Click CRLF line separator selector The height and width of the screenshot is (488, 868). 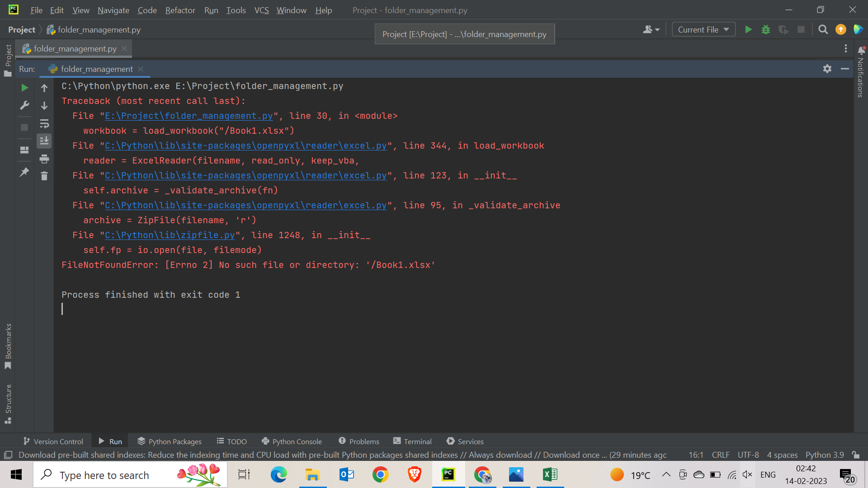(721, 455)
